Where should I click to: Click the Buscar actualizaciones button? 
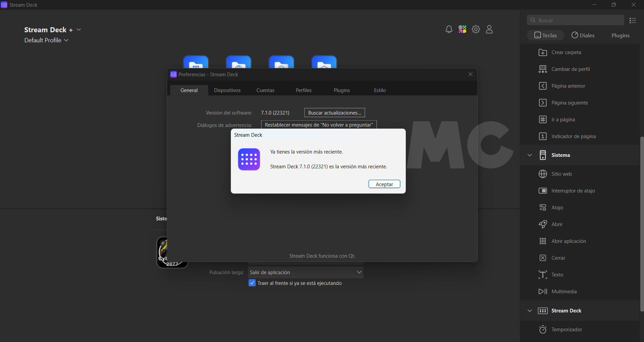point(335,113)
